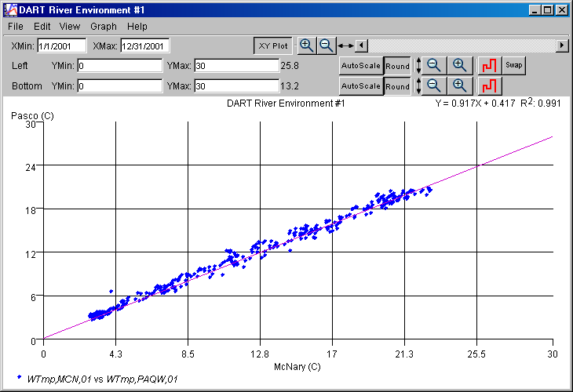Toggle Round for the Bottom axis
The image size is (573, 392).
point(397,85)
